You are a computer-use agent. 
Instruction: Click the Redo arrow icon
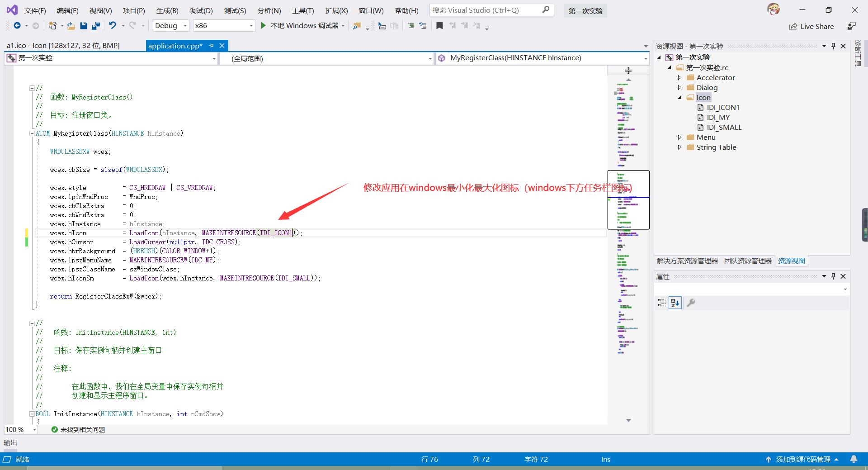point(132,26)
